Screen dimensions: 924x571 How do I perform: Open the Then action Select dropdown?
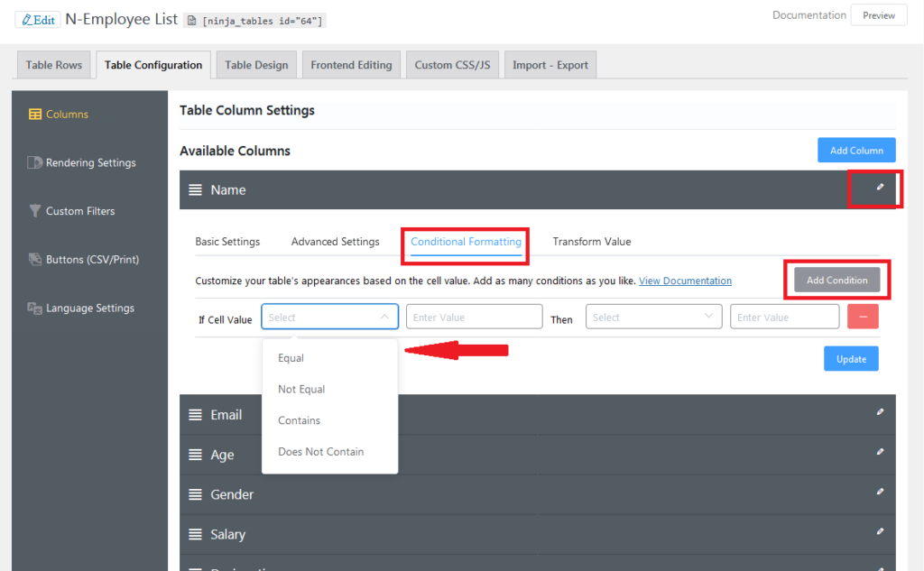coord(653,316)
